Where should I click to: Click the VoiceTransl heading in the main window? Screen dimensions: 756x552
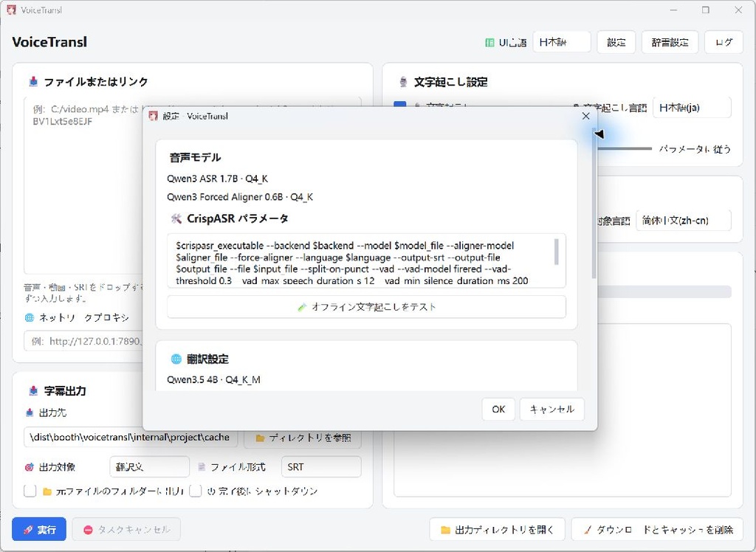(x=49, y=42)
